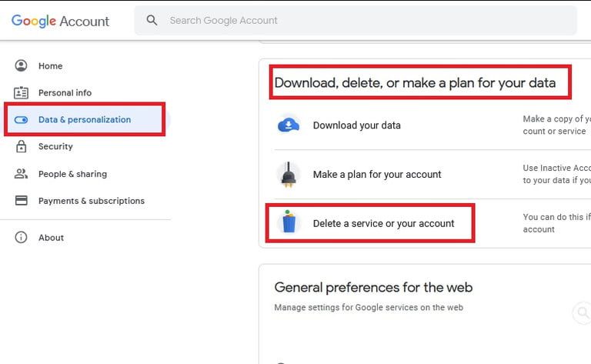591x364 pixels.
Task: Open Make a plan for your account
Action: click(x=377, y=175)
